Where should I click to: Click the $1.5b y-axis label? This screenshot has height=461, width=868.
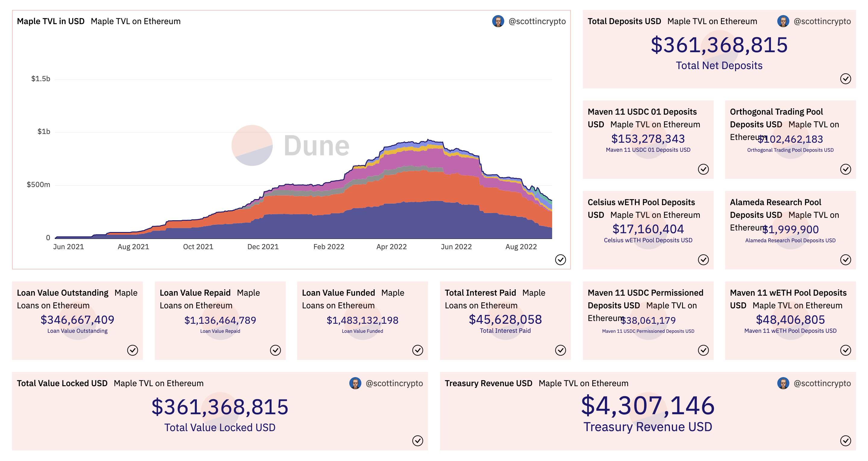[41, 78]
